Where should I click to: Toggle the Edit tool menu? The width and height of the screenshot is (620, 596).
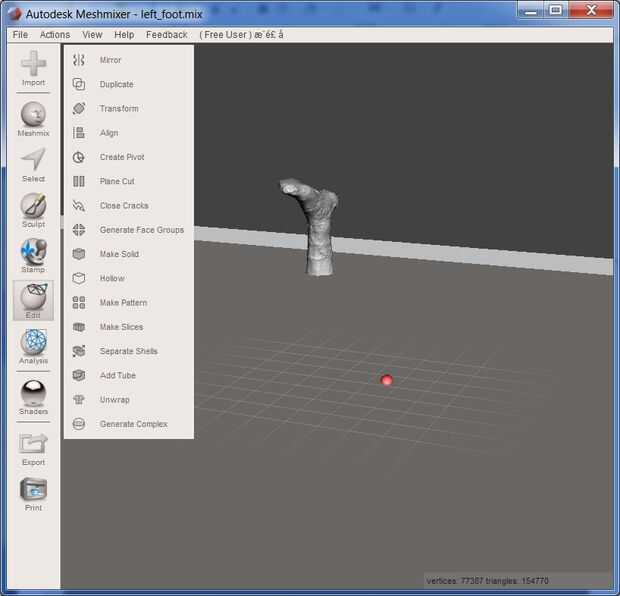[x=33, y=301]
